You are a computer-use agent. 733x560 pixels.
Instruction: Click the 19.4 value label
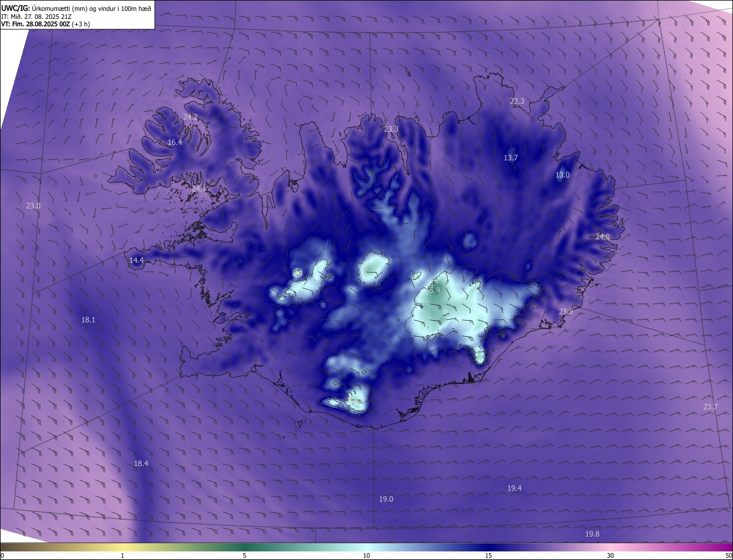click(514, 488)
